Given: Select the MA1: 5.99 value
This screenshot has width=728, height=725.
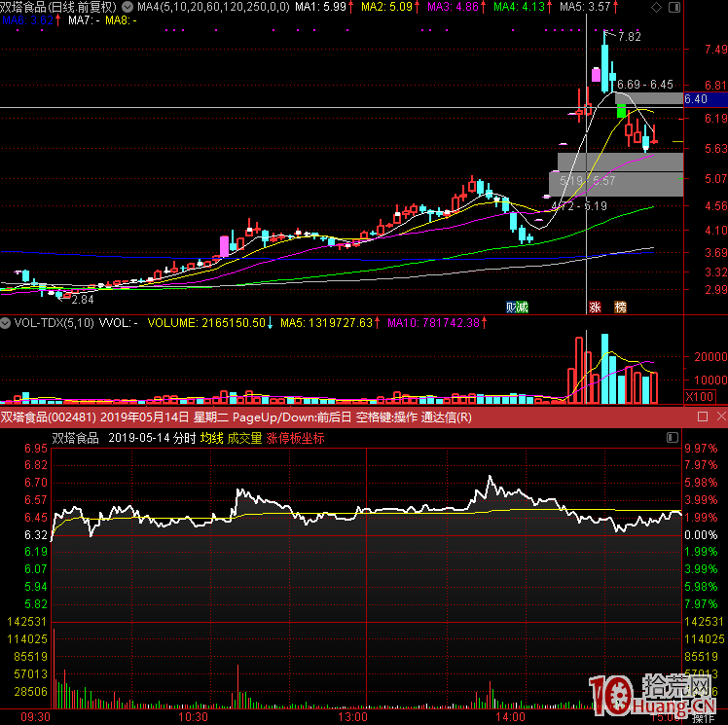Looking at the screenshot, I should [321, 7].
